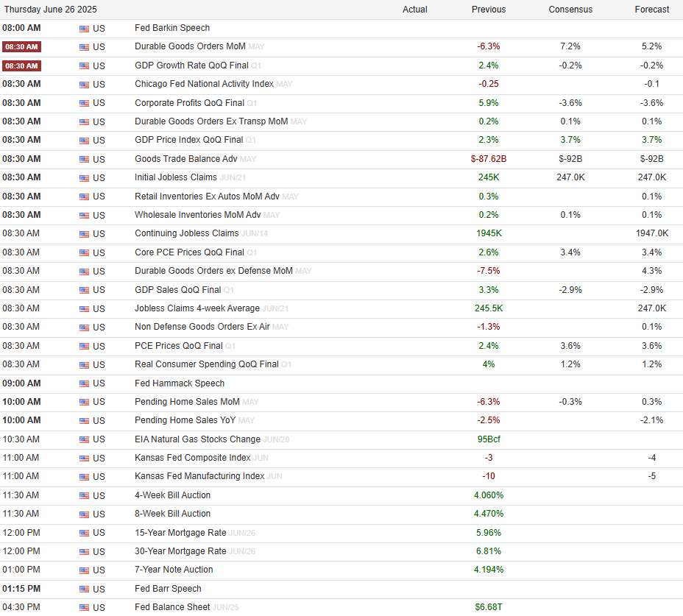The image size is (683, 616).
Task: Open Kansas Fed Manufacturing Index
Action: point(199,475)
